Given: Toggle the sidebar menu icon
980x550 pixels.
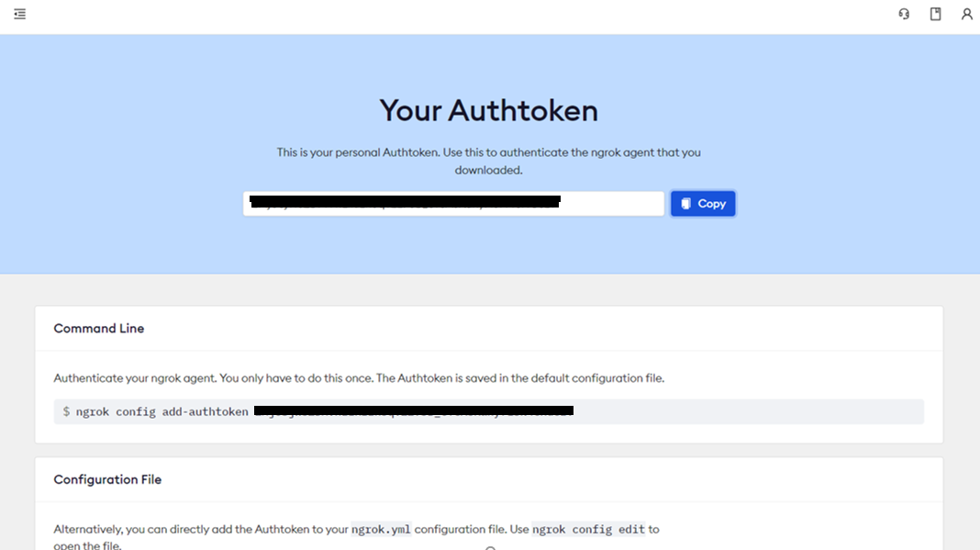Looking at the screenshot, I should (19, 15).
